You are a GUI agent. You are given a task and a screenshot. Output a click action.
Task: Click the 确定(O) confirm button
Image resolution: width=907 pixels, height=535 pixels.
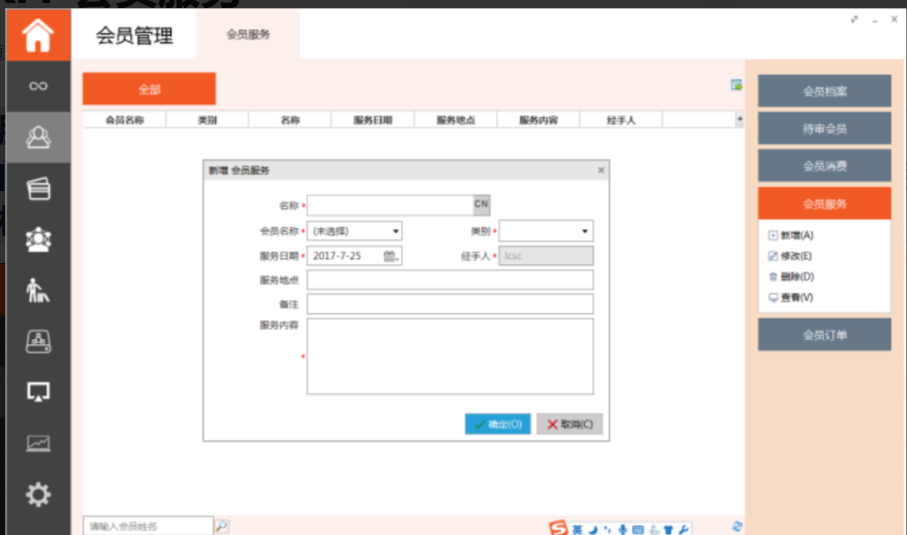[497, 424]
